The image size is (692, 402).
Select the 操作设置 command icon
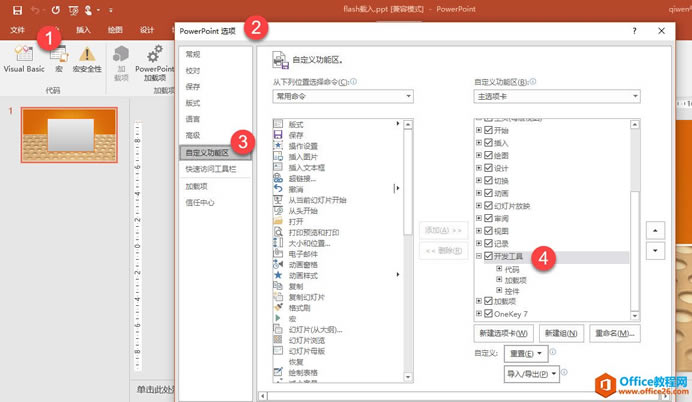[x=278, y=146]
